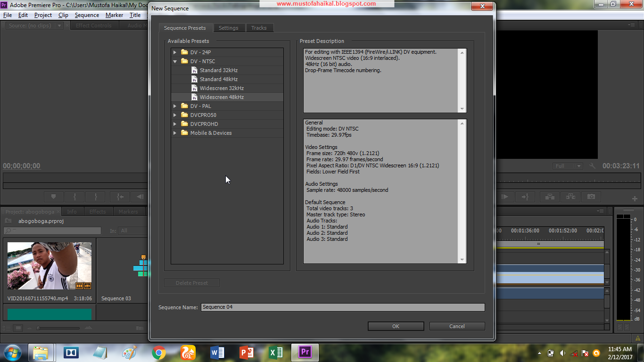The height and width of the screenshot is (362, 644).
Task: Expand the Mobile & Devices preset folder
Action: [175, 133]
